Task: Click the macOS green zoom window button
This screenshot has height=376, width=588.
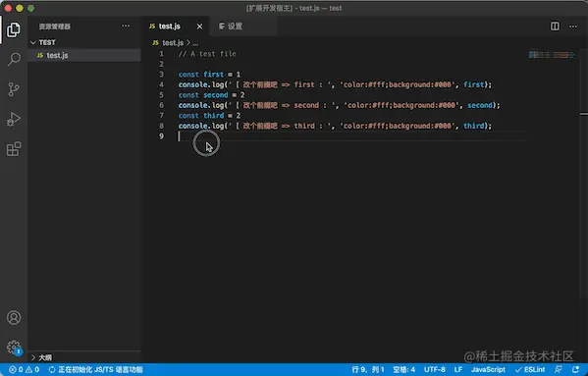Action: tap(30, 8)
